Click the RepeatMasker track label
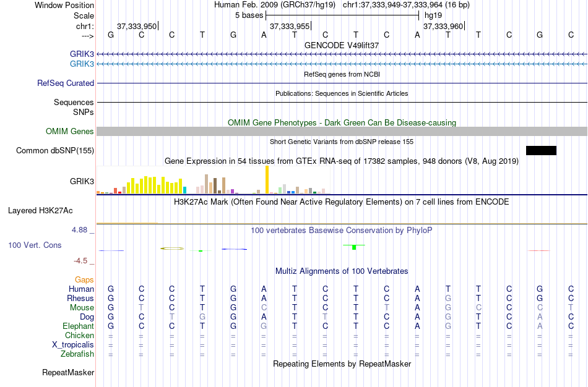 (x=68, y=372)
